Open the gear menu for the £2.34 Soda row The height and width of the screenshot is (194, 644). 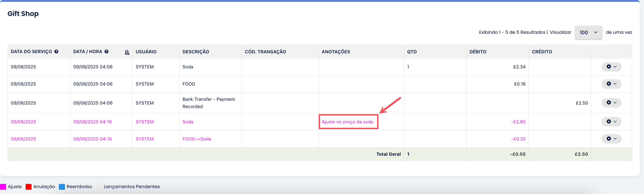pyautogui.click(x=611, y=67)
